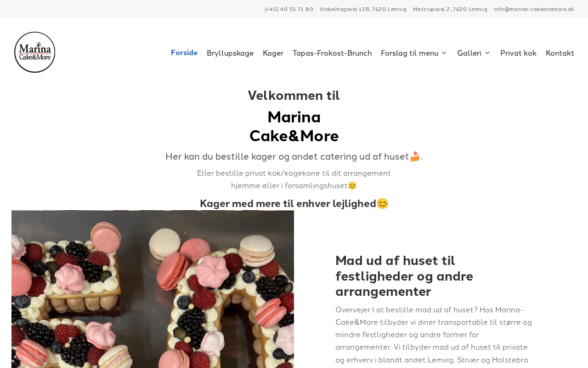Click the letter cake photo
Screen dimensions: 588x368
(153, 289)
